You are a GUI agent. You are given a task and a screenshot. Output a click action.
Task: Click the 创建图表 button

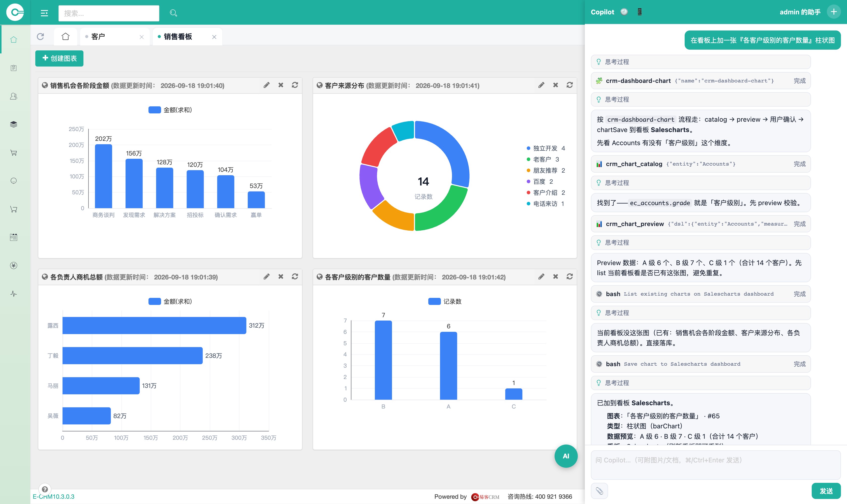59,58
